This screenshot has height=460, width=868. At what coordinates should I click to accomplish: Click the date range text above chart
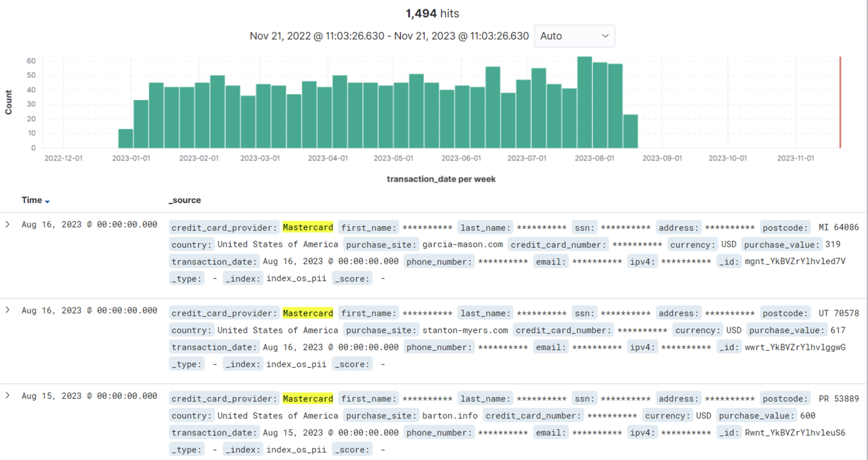[x=389, y=36]
